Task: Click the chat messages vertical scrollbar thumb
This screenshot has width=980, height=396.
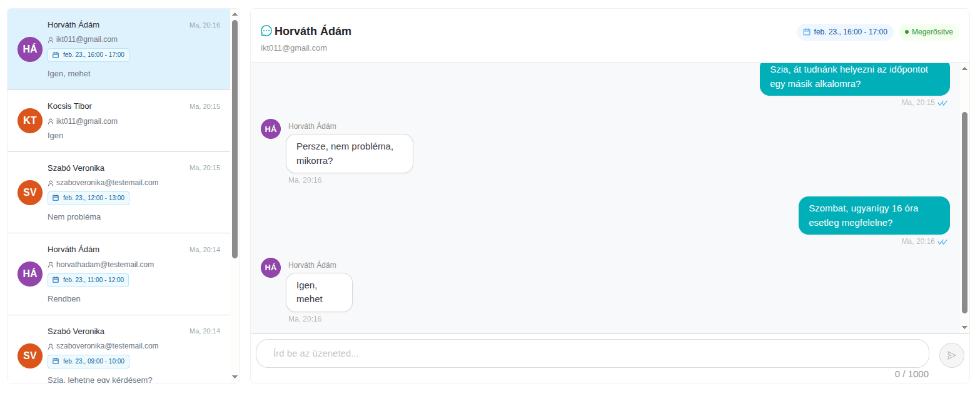Action: pos(964,213)
